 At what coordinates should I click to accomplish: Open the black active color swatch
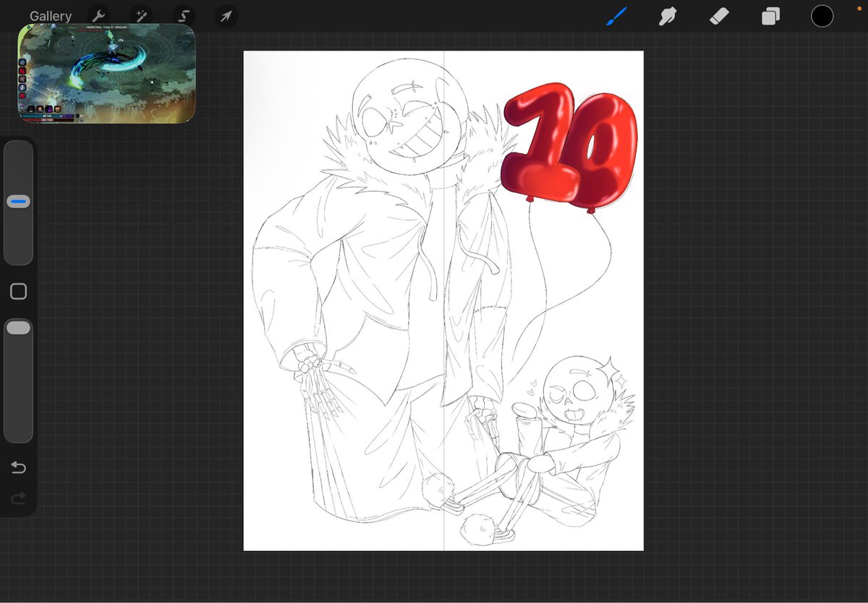[822, 16]
